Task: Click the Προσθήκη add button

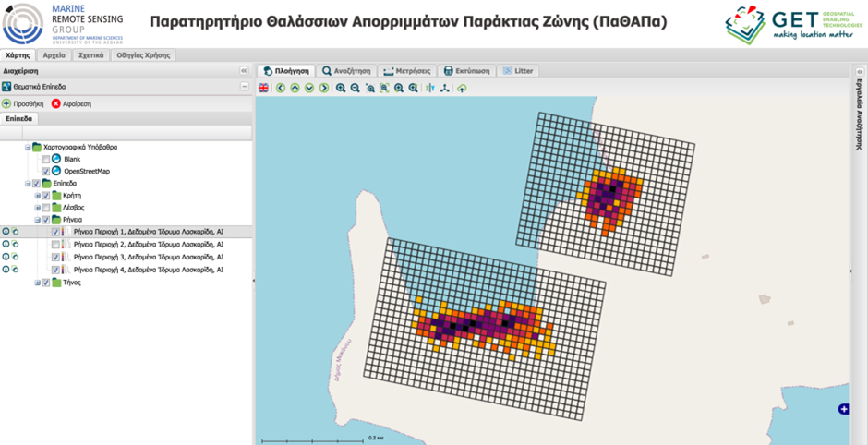Action: [23, 103]
